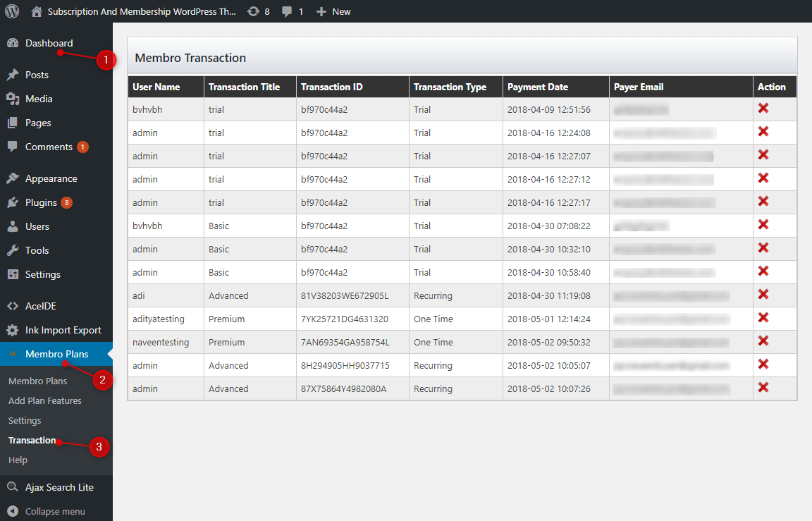
Task: Click the Ajax Search Lite magnifier icon
Action: (x=13, y=487)
